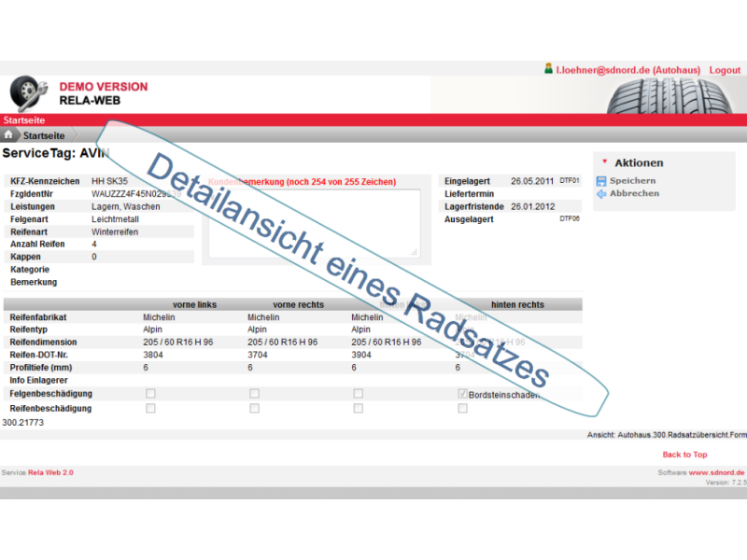This screenshot has width=747, height=560.
Task: Click the home icon in breadcrumb
Action: [9, 135]
